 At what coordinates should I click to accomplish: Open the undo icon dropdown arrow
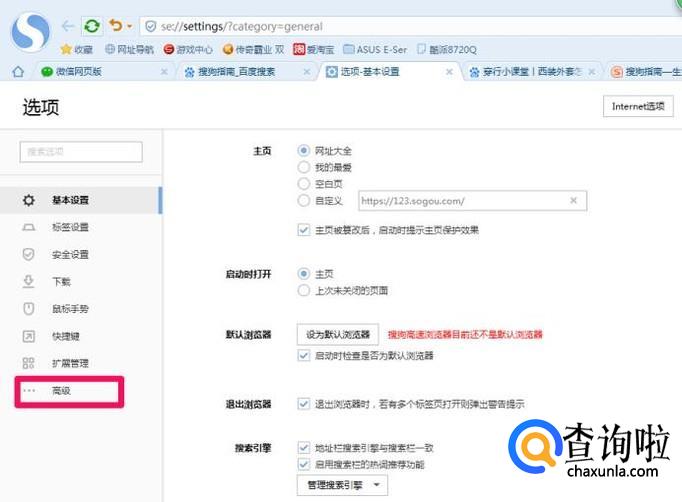tap(130, 27)
